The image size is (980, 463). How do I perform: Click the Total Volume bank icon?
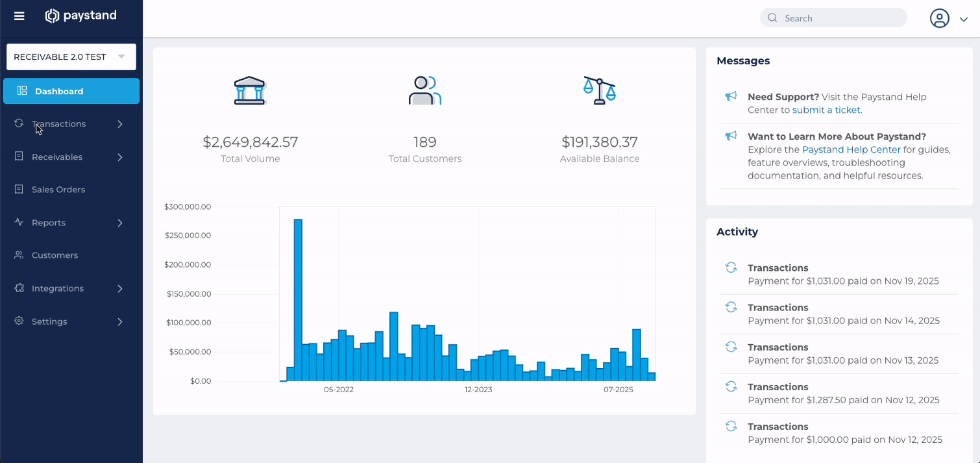click(250, 90)
